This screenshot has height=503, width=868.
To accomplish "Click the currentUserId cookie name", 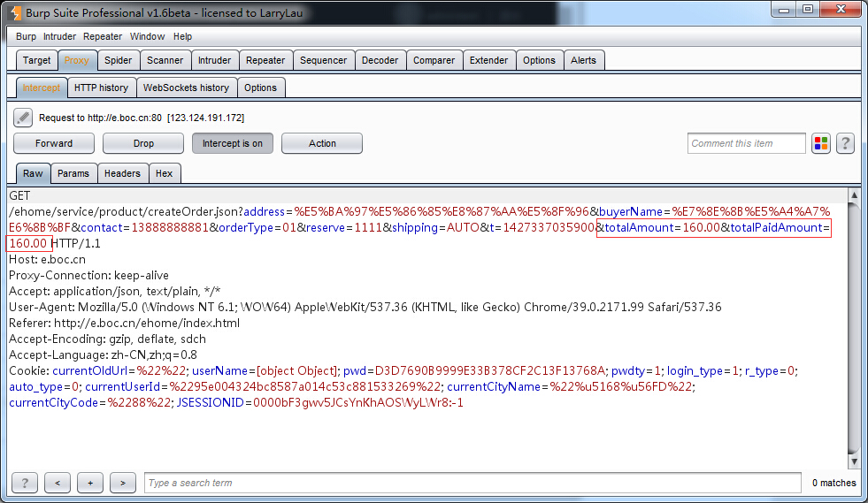I will [122, 386].
